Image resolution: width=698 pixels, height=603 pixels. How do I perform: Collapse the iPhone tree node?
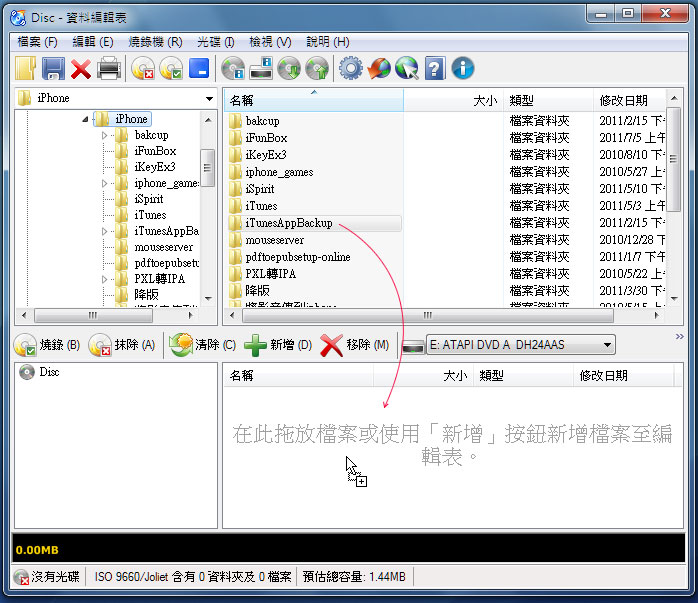[85, 119]
